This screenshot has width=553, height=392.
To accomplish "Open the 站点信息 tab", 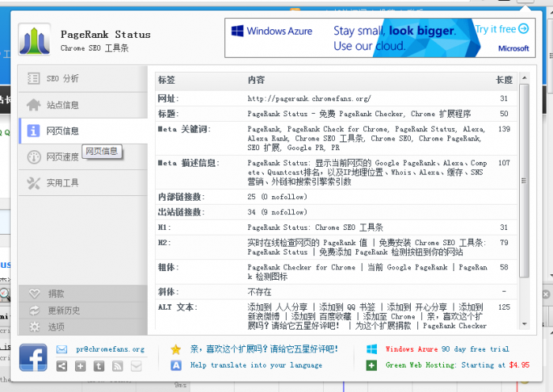I will pyautogui.click(x=83, y=105).
